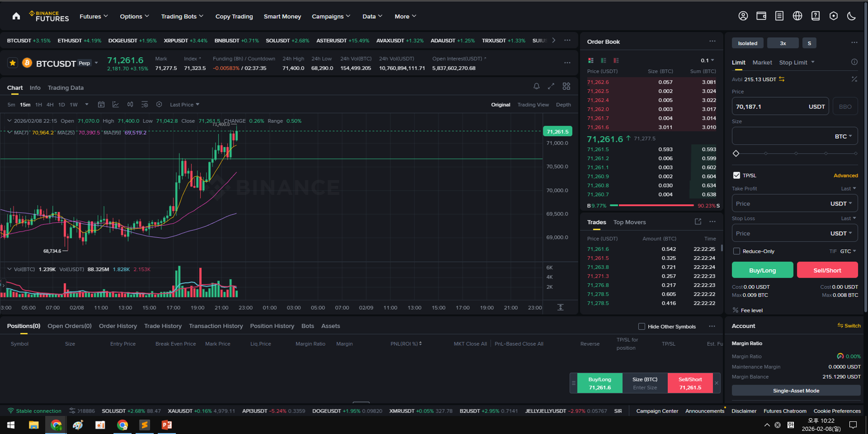The image size is (868, 434).
Task: Open the price alert bell icon
Action: 536,87
